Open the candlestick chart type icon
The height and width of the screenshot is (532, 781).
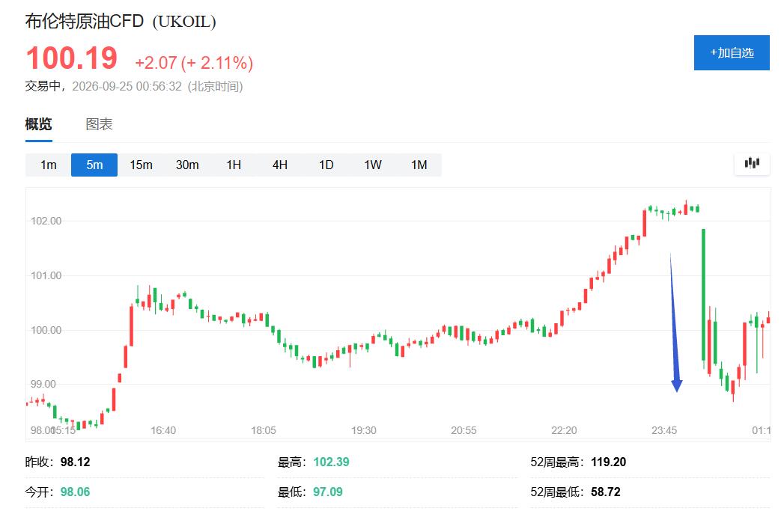(752, 164)
